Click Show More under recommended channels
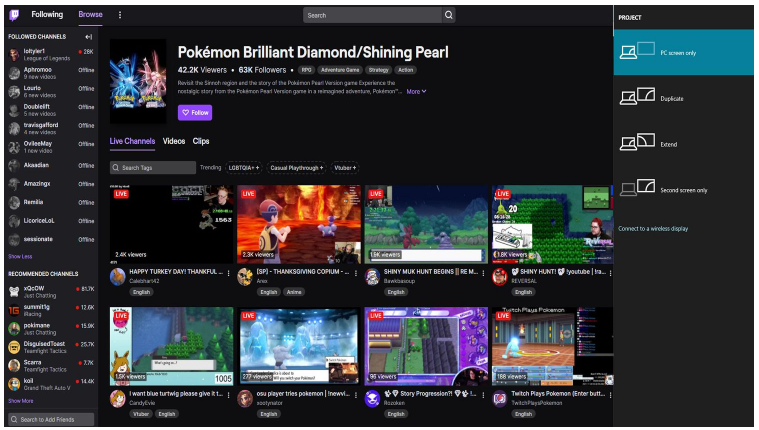This screenshot has width=759, height=430. pos(21,401)
